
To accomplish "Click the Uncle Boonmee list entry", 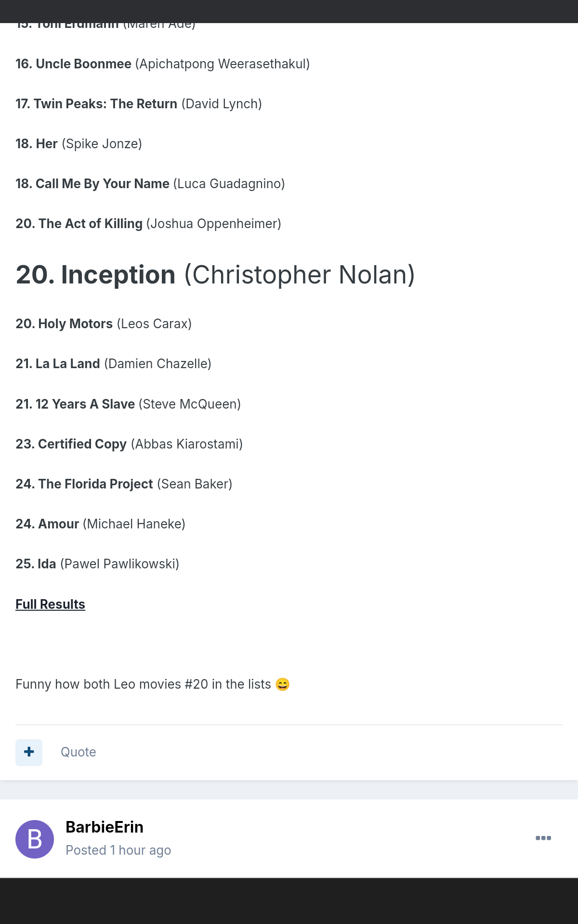I will click(x=162, y=64).
